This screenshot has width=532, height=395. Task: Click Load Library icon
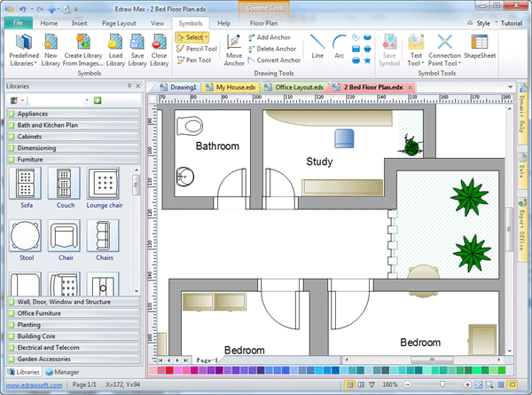point(115,50)
